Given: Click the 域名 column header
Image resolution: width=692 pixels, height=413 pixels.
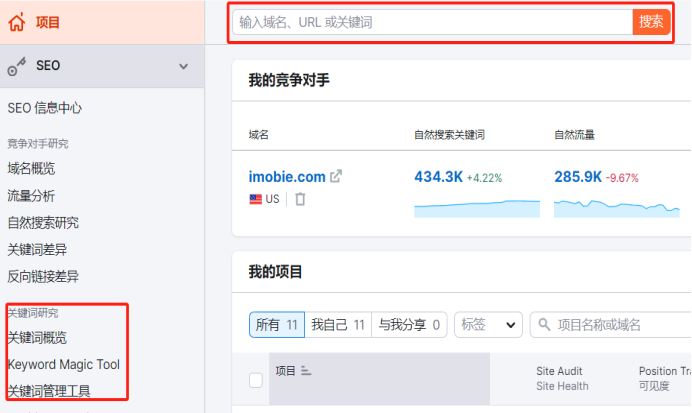Looking at the screenshot, I should click(x=259, y=135).
